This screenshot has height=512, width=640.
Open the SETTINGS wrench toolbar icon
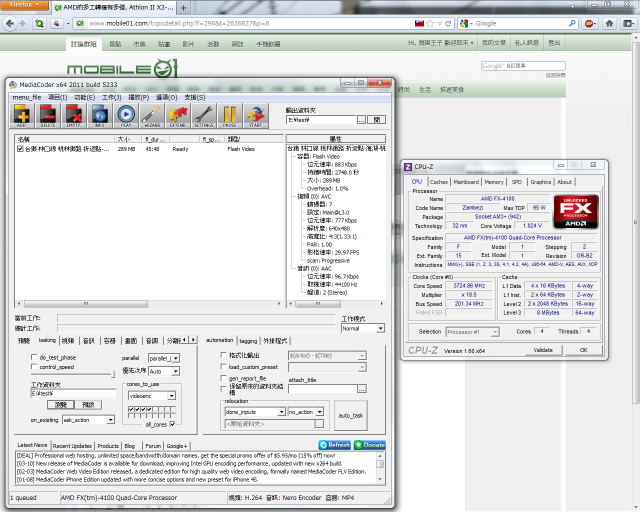(x=204, y=116)
